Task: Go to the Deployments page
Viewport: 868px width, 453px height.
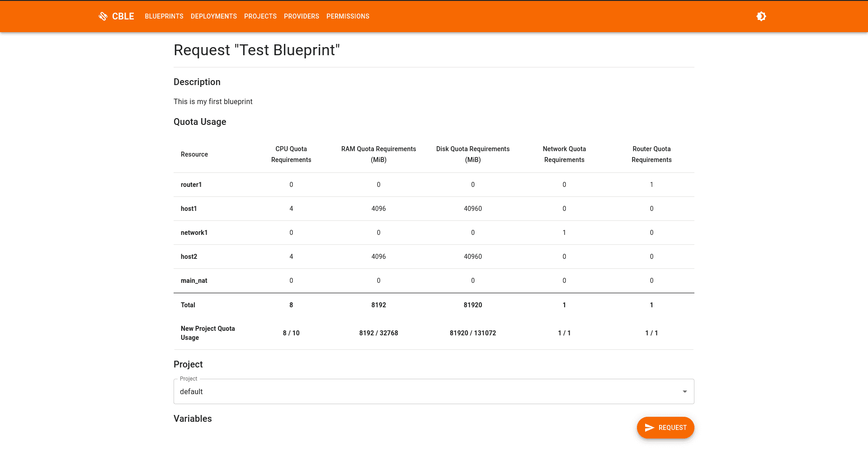Action: 214,16
